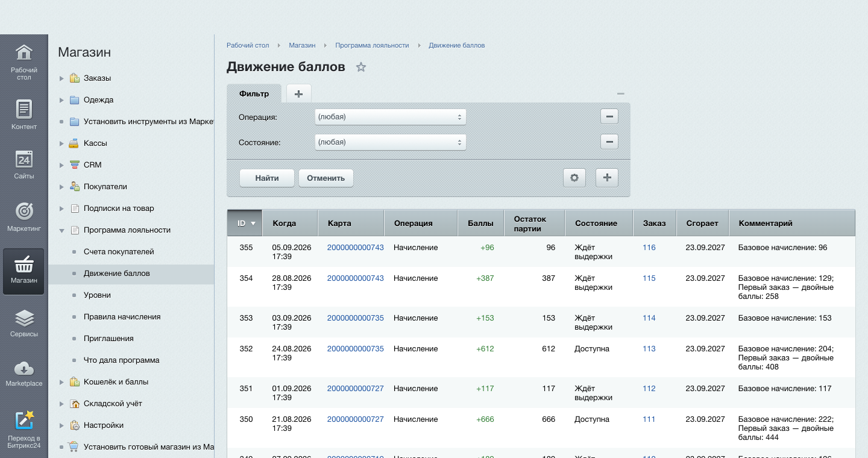Expand the Кошелёк и баллы node
868x458 pixels.
(61, 382)
